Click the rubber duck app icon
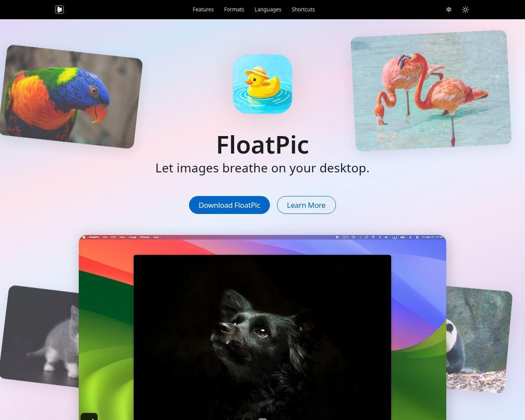The width and height of the screenshot is (525, 420). 262,84
